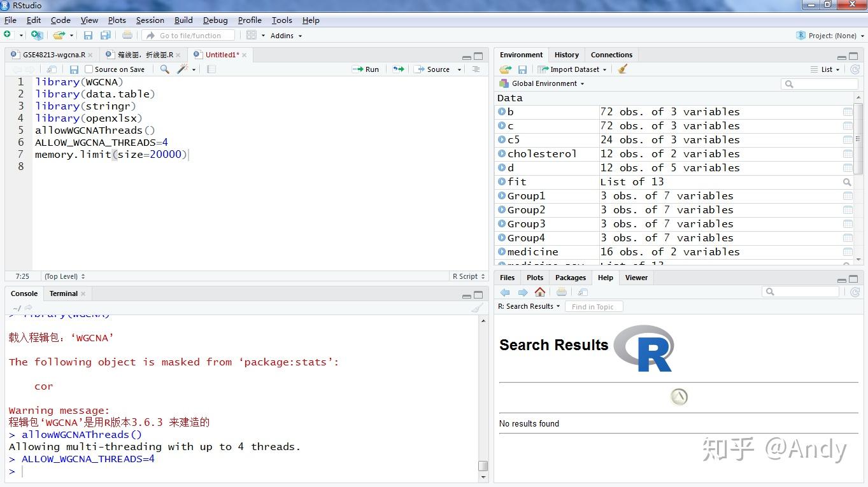Click the code tools magic wand
The height and width of the screenshot is (487, 868).
183,69
